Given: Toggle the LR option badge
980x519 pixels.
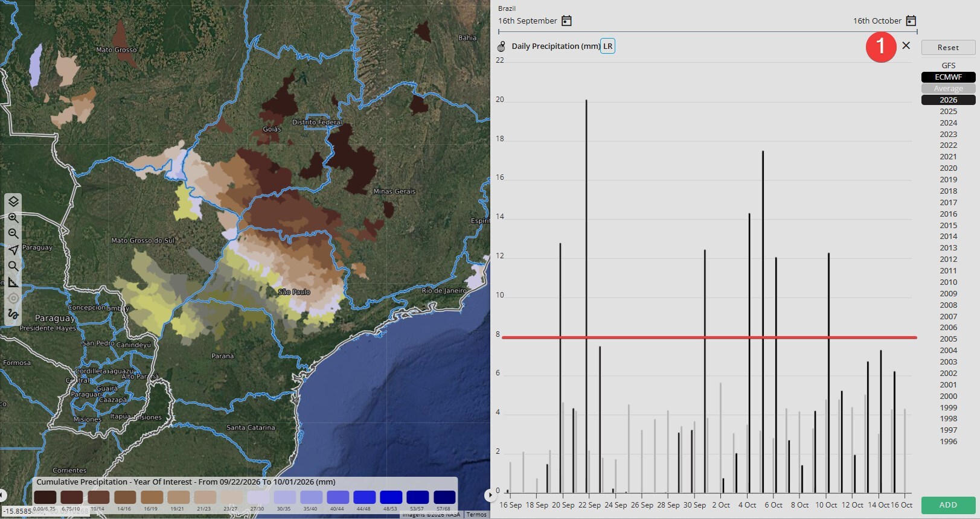Looking at the screenshot, I should pyautogui.click(x=607, y=46).
